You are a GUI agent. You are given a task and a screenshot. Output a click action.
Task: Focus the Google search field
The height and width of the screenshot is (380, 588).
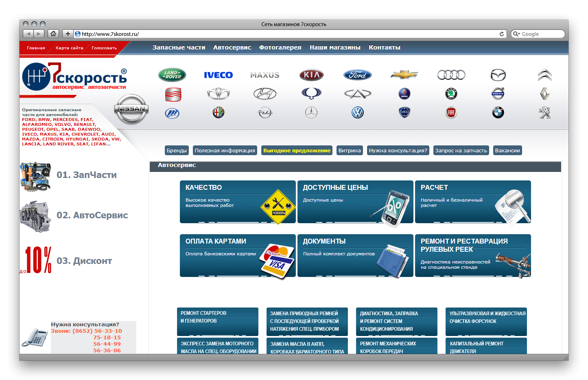pos(538,34)
